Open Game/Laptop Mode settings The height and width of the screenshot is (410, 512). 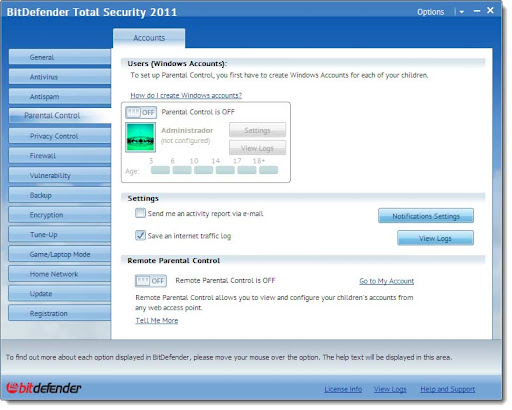[59, 254]
